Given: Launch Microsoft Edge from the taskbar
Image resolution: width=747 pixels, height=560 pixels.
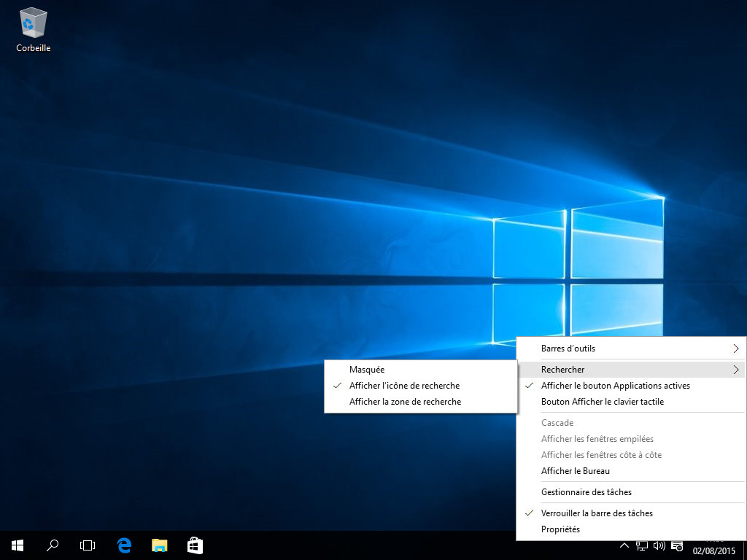Looking at the screenshot, I should (x=124, y=545).
